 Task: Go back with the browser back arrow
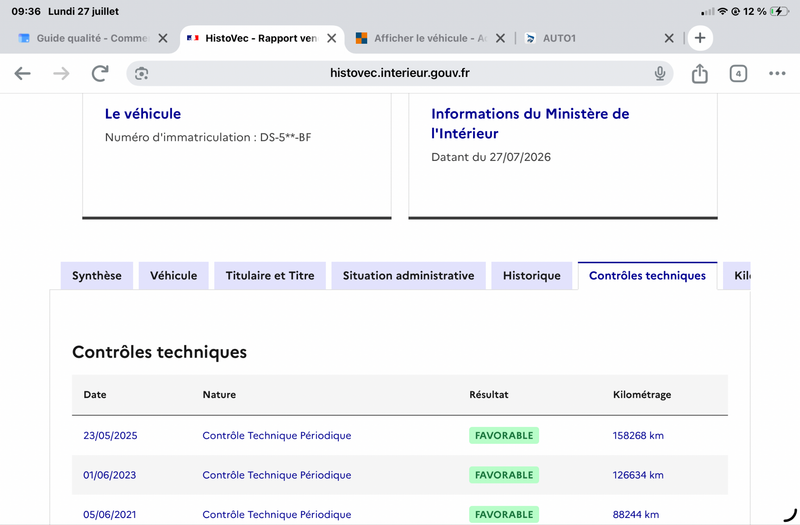coord(22,73)
